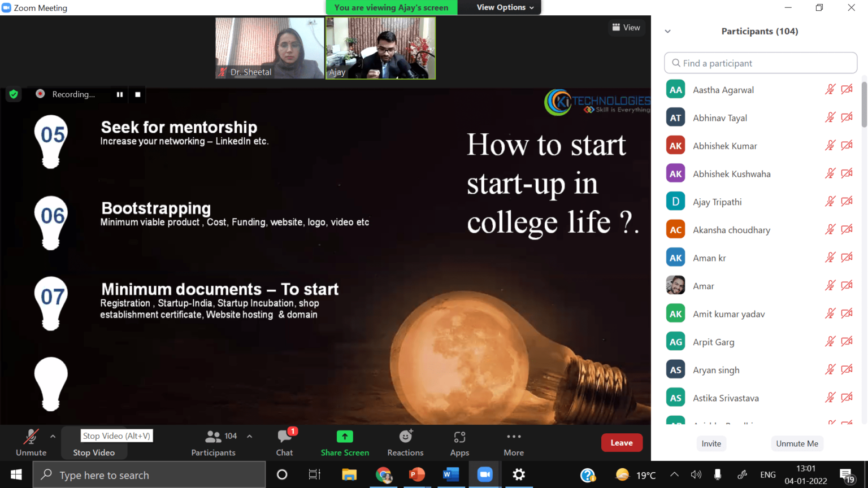Click the Find a participant field
This screenshot has height=488, width=868.
click(761, 63)
